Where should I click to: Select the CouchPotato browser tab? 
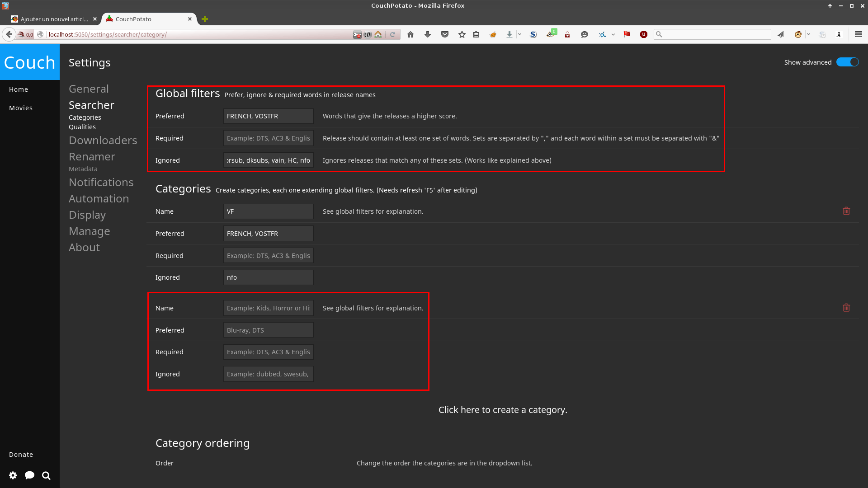tap(149, 19)
